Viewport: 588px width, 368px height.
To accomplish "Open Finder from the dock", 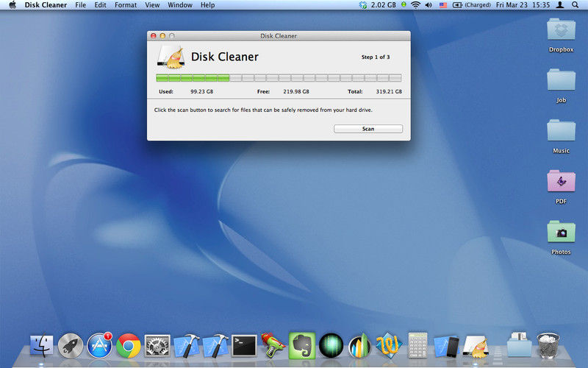I will tap(41, 345).
